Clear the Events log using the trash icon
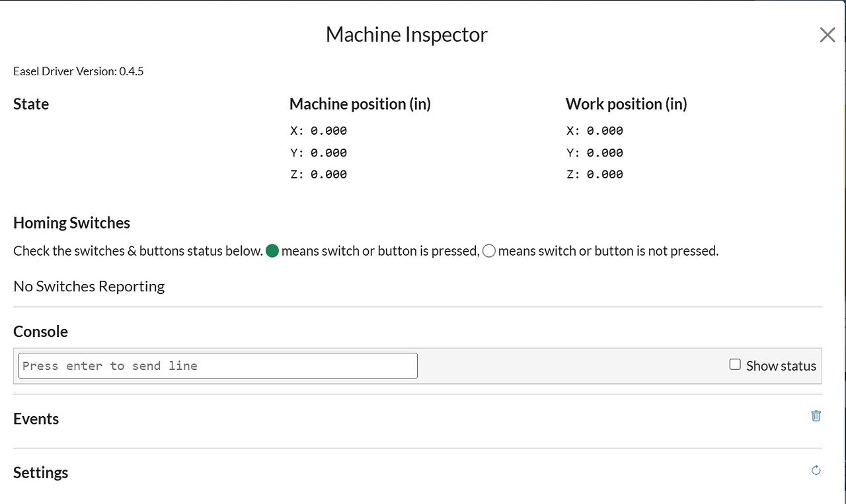 tap(816, 415)
